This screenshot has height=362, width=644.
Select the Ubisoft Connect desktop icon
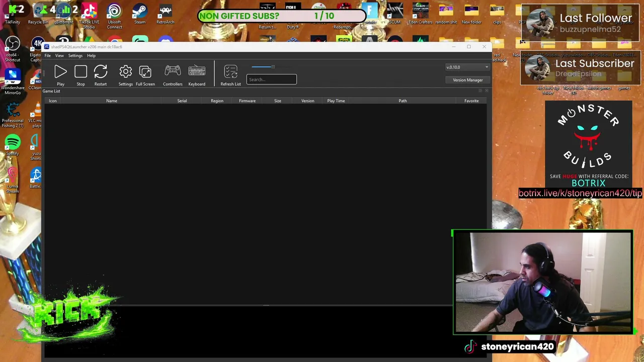[114, 17]
